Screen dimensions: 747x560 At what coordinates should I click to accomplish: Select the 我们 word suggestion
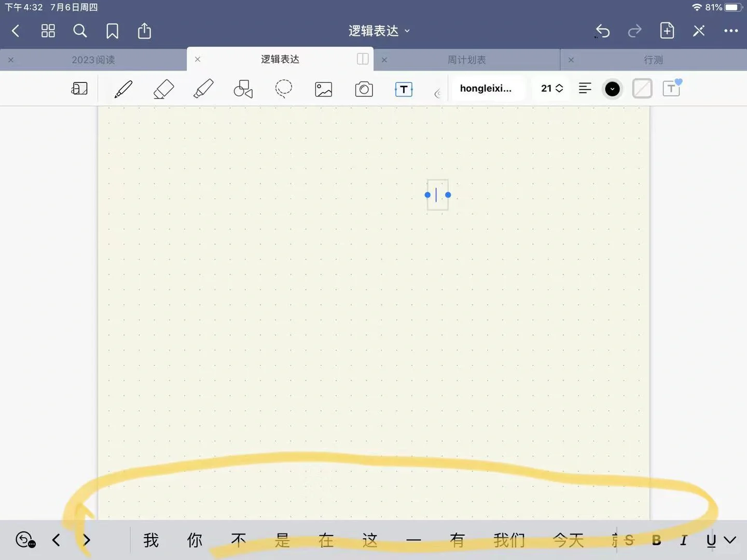[x=509, y=540]
